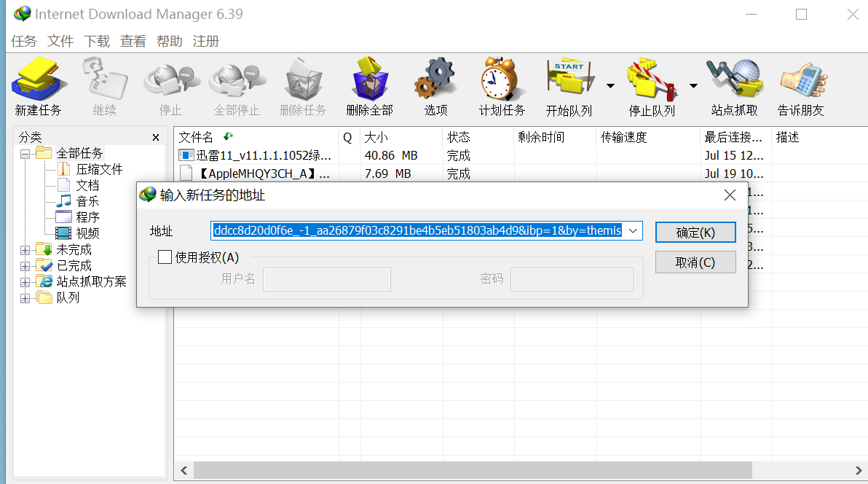Click the 删除全部 toolbar icon

370,87
